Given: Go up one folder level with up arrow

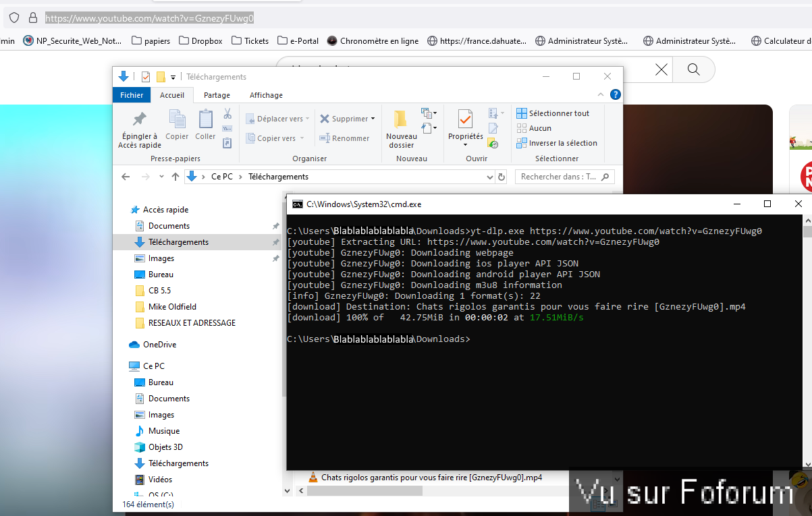Looking at the screenshot, I should tap(175, 177).
